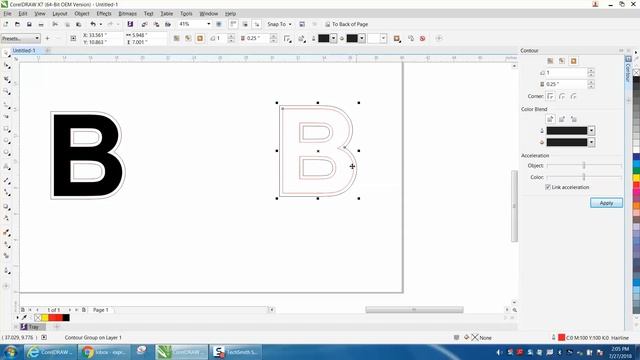Open the Bitmaps menu
The image size is (640, 360).
[127, 13]
